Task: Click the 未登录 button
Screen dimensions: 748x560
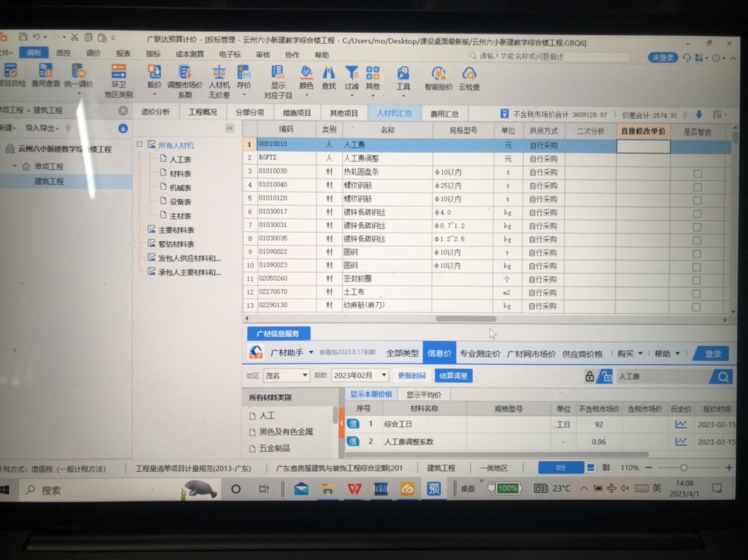Action: point(663,57)
